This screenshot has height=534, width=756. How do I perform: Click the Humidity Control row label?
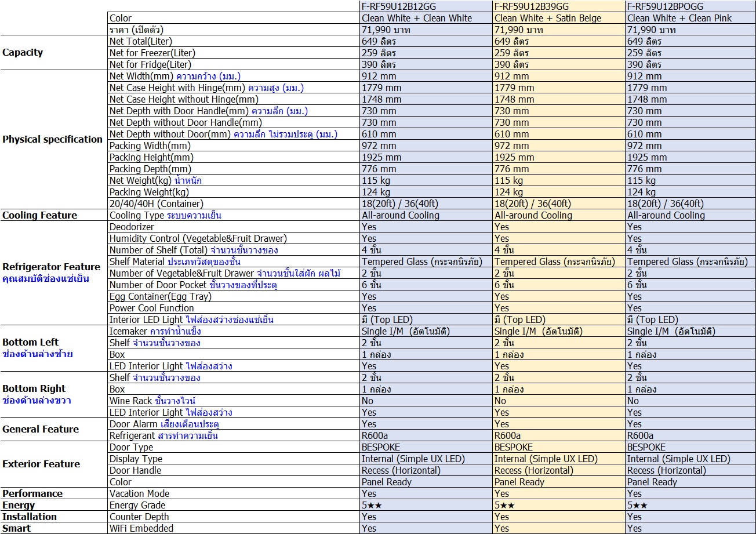198,238
